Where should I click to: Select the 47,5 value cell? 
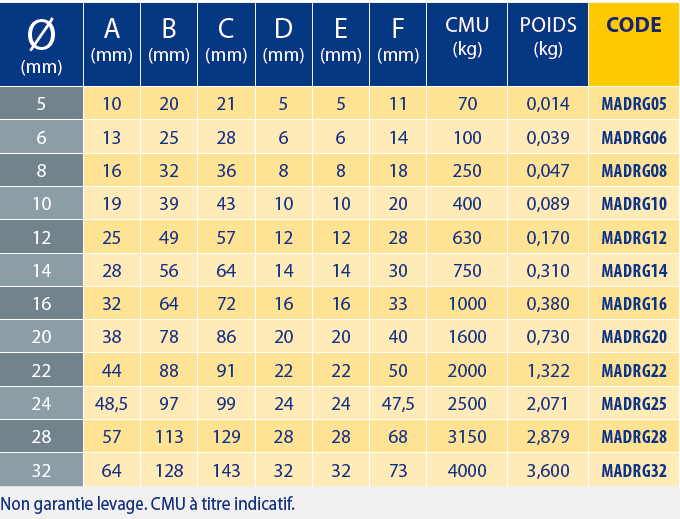tap(399, 404)
